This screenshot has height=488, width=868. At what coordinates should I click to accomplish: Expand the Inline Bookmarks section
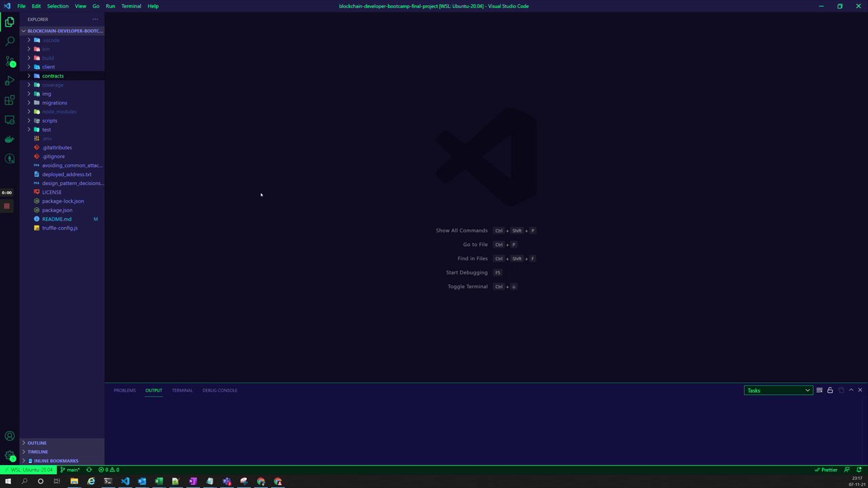(62, 461)
